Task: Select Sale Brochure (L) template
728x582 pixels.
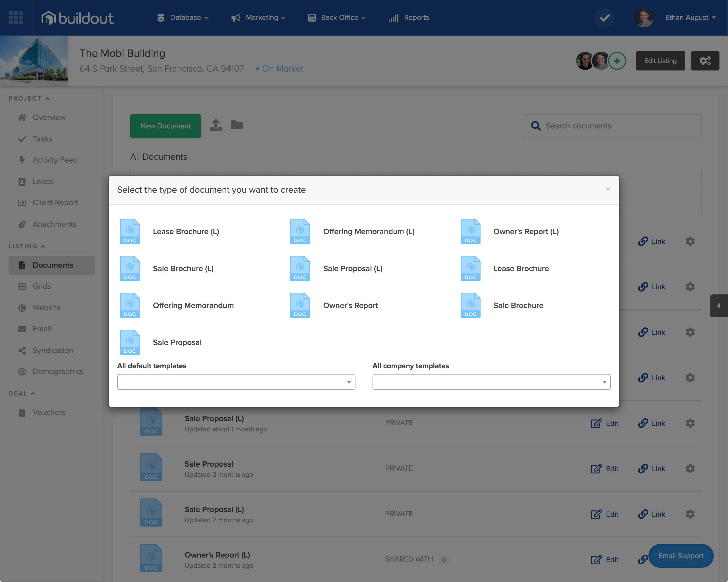Action: (167, 269)
